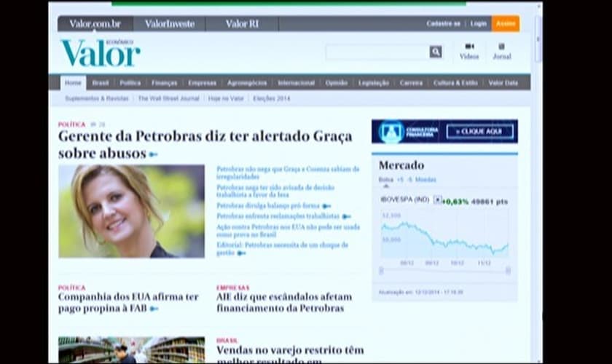Click the left handle of the chart range slider

point(380,271)
